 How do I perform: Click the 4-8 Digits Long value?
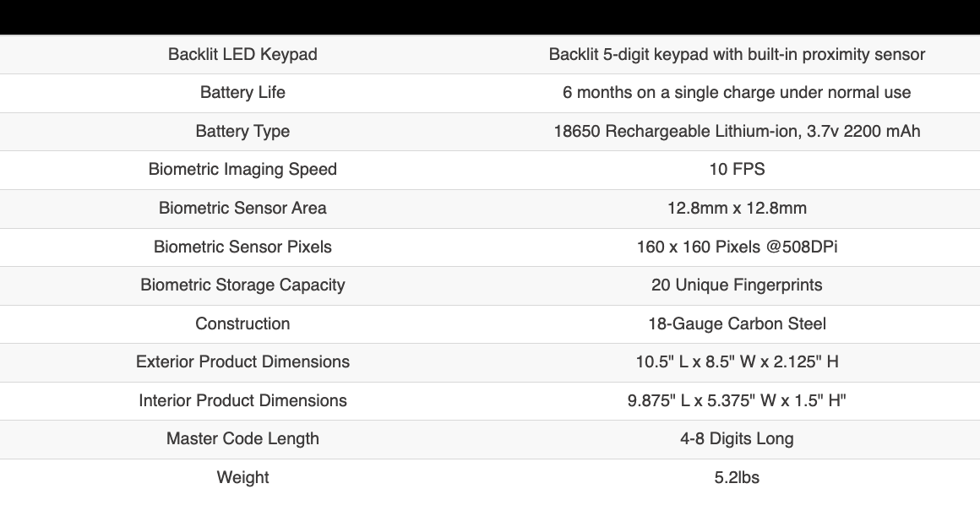point(737,438)
